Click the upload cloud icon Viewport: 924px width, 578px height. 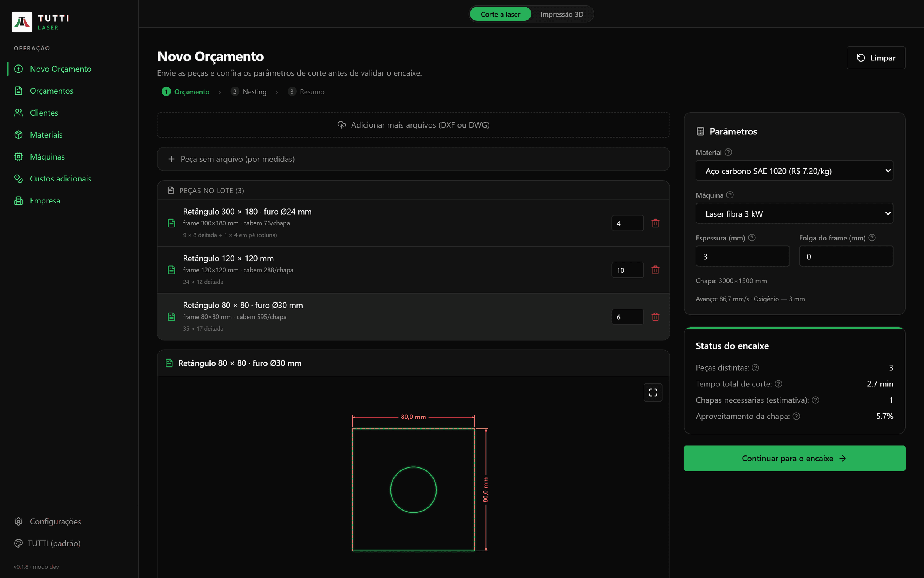341,125
